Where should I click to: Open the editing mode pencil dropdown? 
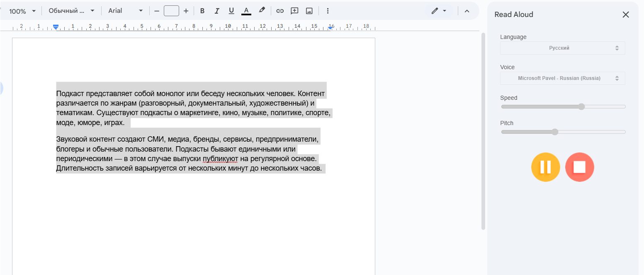pos(438,11)
